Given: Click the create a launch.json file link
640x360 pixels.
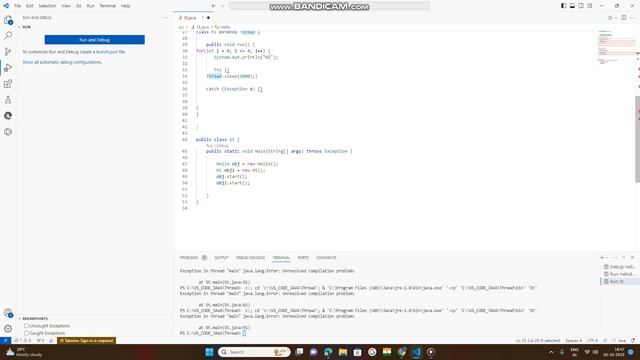Looking at the screenshot, I should pos(102,52).
